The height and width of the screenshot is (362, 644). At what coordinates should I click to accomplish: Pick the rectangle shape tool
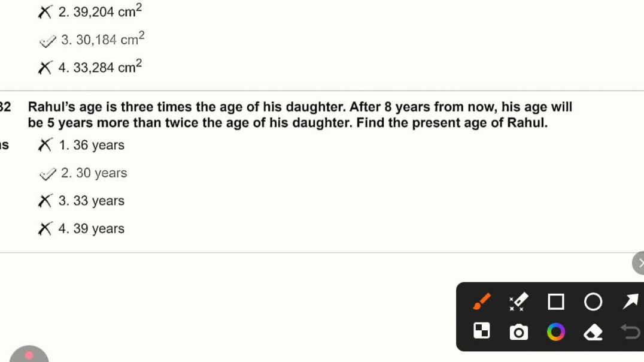[x=556, y=301]
